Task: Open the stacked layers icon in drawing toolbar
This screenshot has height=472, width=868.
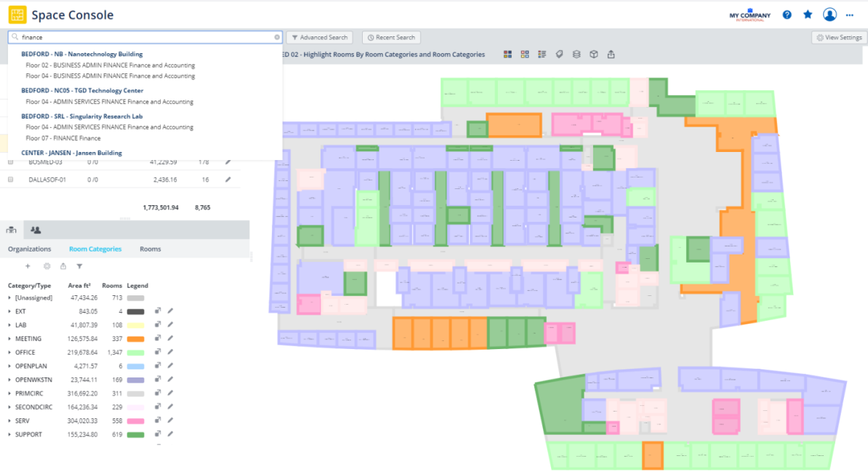Action: pos(576,55)
